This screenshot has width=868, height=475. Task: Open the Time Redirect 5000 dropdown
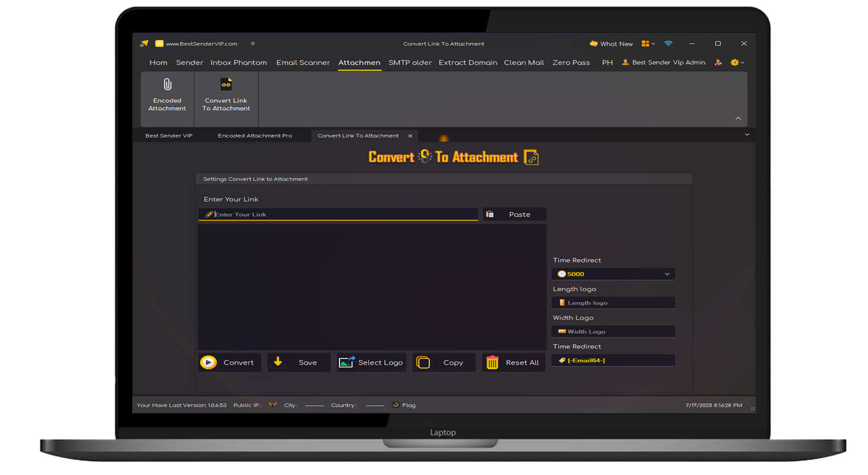pyautogui.click(x=613, y=274)
